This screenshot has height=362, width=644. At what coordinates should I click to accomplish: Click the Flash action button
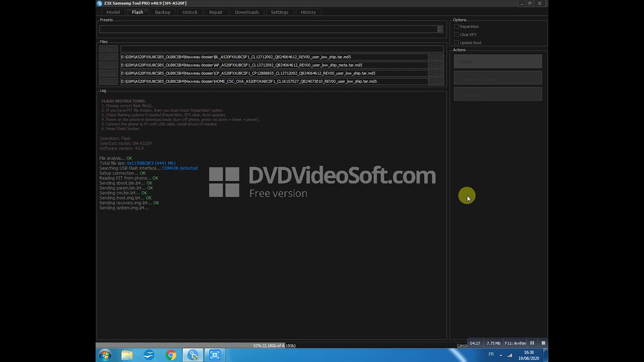click(x=498, y=62)
